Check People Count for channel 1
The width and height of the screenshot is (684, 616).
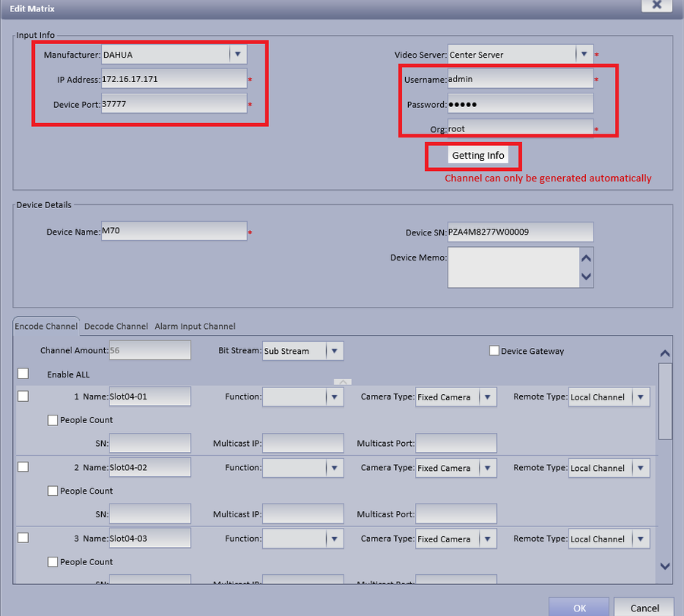click(52, 420)
